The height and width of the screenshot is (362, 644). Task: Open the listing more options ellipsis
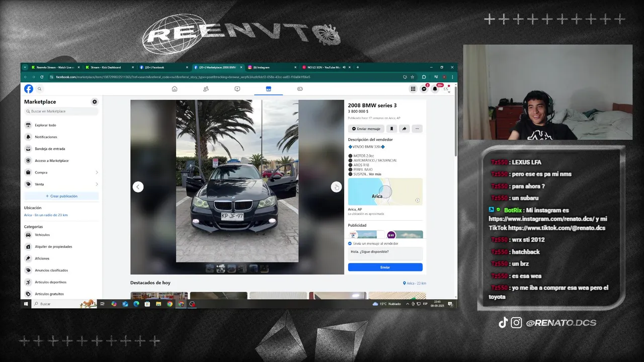coord(417,129)
